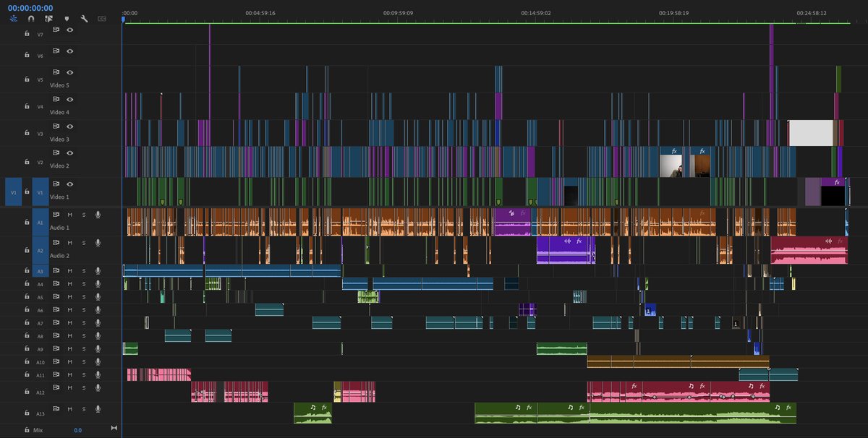Toggle Video 1 track visibility

click(x=70, y=184)
